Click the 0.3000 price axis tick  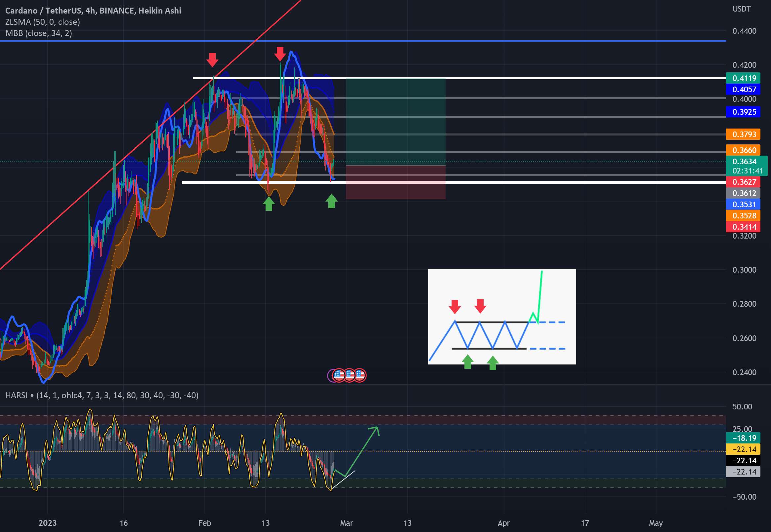click(744, 270)
